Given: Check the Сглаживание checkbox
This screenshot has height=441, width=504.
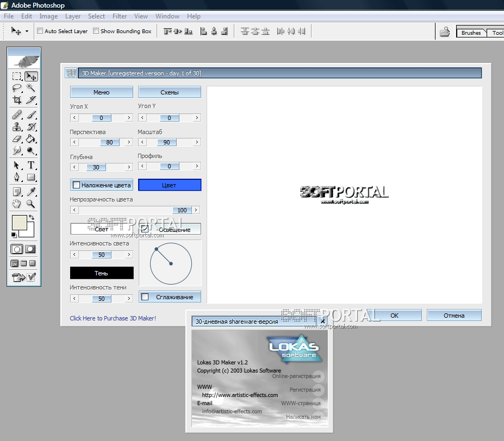Looking at the screenshot, I should point(145,297).
